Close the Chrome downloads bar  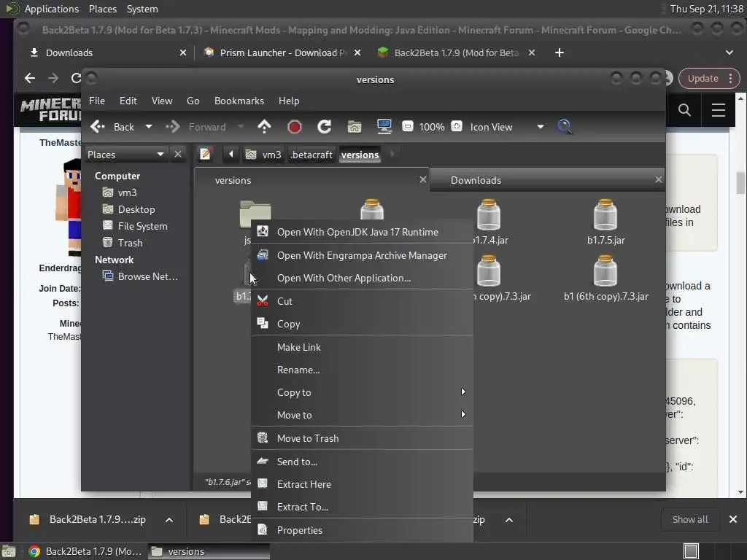733,519
